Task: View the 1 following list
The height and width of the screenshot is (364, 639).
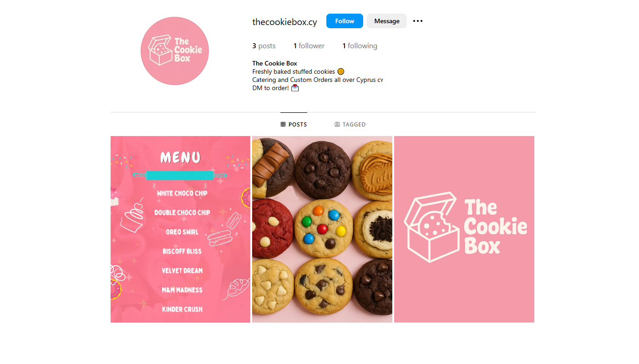Action: [360, 46]
